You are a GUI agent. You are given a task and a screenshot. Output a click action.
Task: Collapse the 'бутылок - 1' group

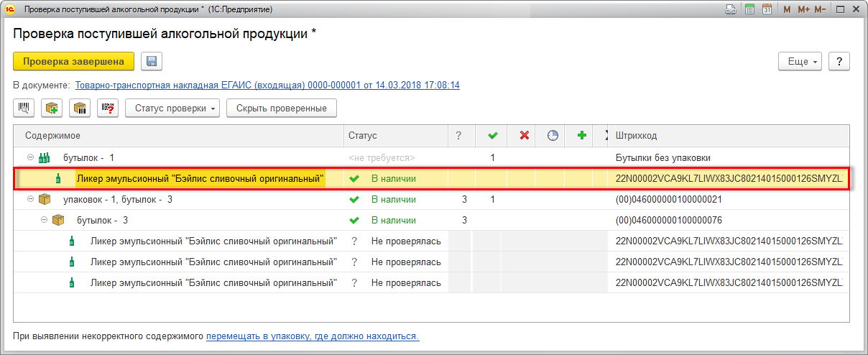pos(30,157)
